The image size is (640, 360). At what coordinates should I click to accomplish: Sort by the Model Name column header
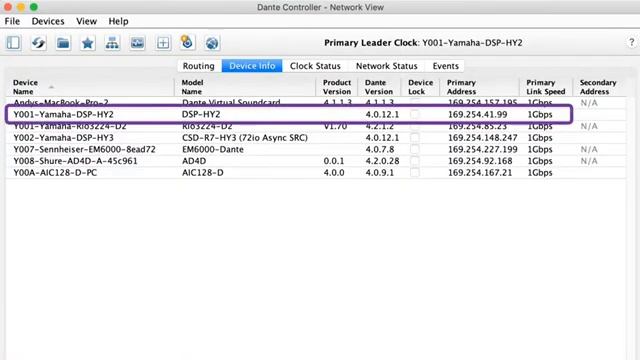pos(245,87)
